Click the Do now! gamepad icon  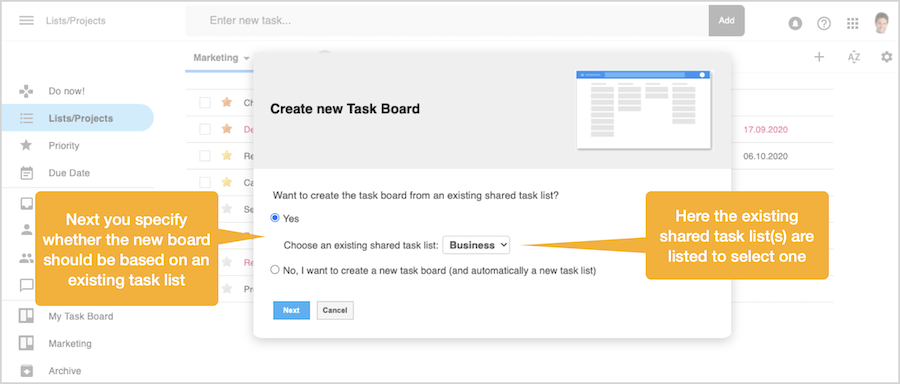[26, 91]
